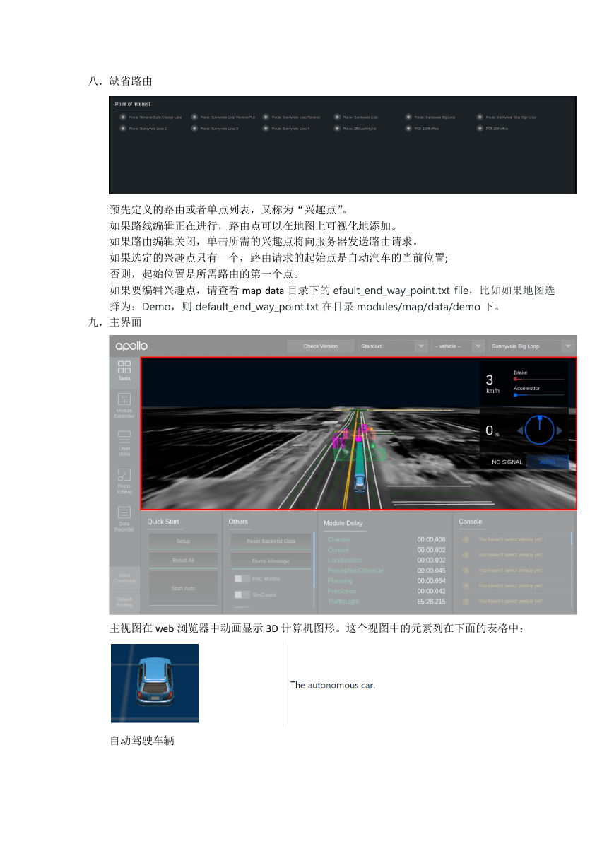Select Route: 250 parking lot
This screenshot has height=868, width=614.
[x=355, y=129]
